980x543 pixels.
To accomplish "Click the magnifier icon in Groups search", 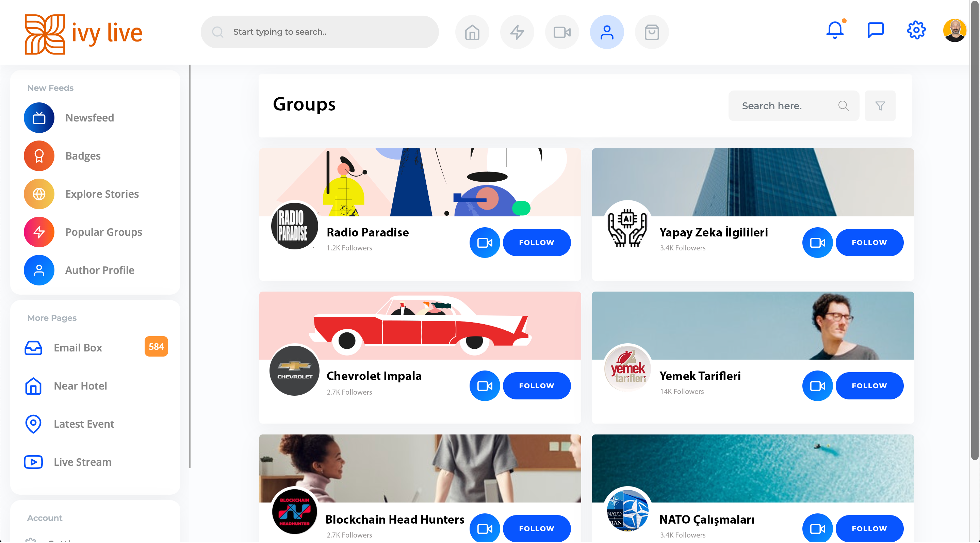I will click(x=844, y=106).
